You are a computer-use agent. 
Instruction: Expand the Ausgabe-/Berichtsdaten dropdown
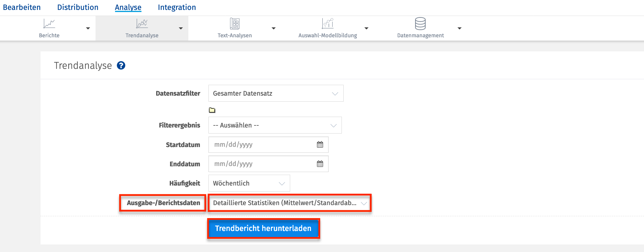(x=290, y=203)
